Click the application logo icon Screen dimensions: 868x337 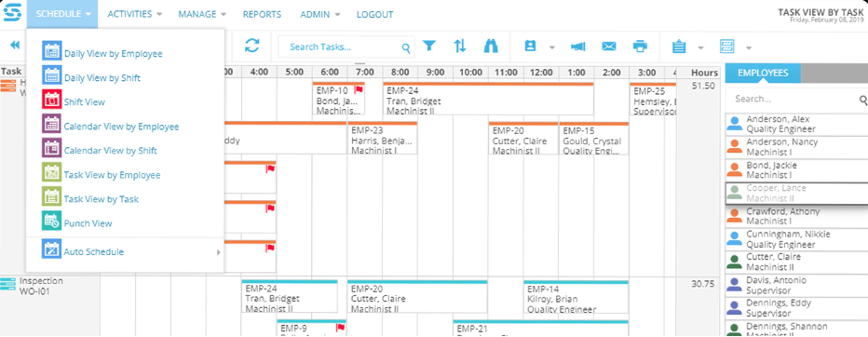[11, 13]
